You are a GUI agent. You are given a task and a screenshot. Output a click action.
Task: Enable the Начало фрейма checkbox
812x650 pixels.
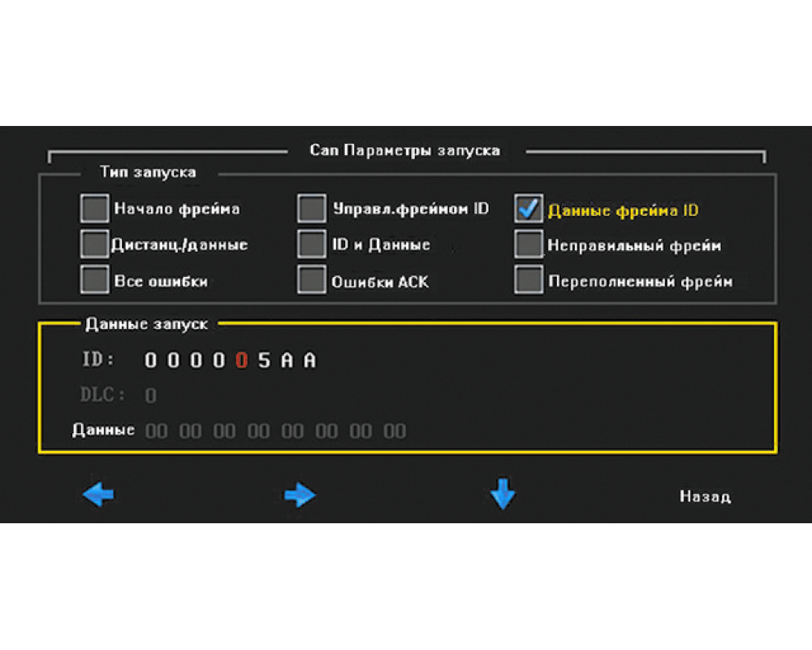(95, 209)
